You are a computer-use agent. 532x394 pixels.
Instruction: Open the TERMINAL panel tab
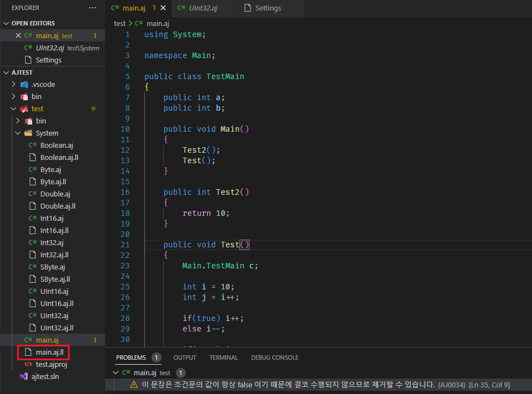[223, 357]
